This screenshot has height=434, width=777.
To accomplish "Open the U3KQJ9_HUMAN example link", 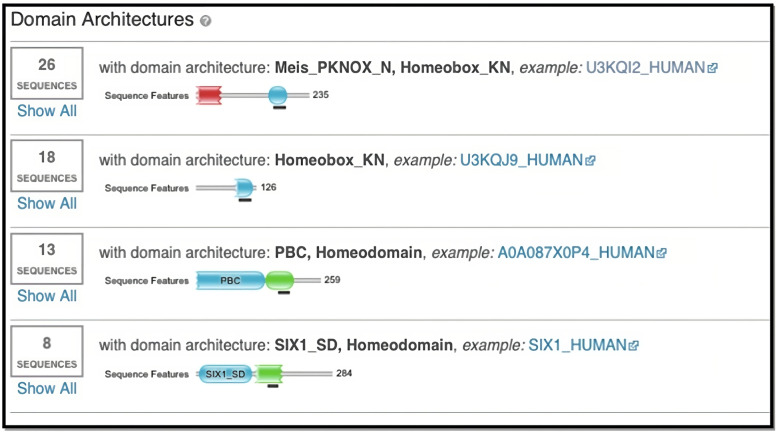I will pyautogui.click(x=521, y=160).
